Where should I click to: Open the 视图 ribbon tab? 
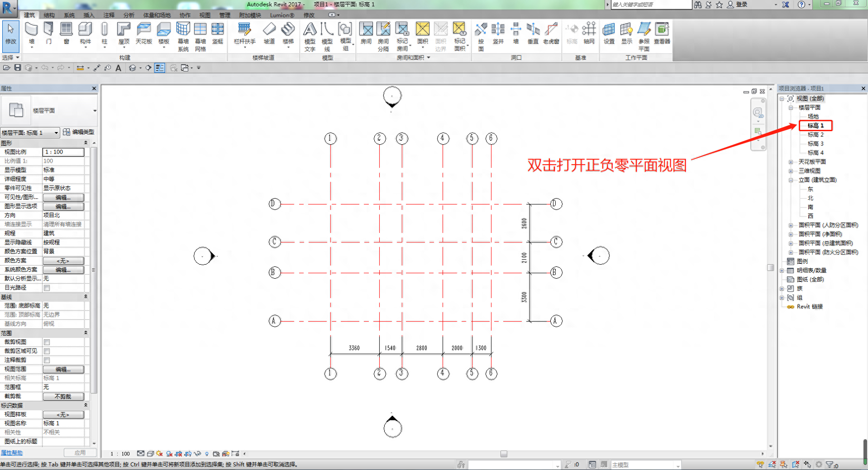[x=205, y=14]
